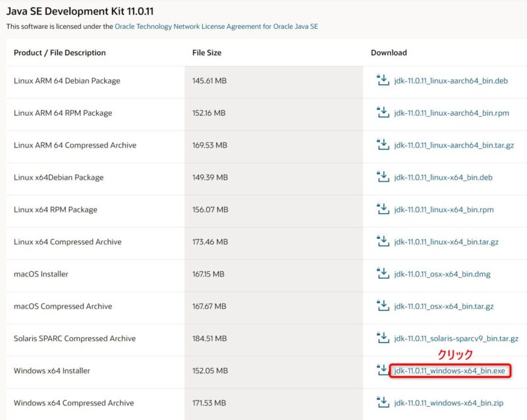Click download icon for linux-aarch64_bin.deb
This screenshot has width=527, height=420.
click(x=383, y=80)
